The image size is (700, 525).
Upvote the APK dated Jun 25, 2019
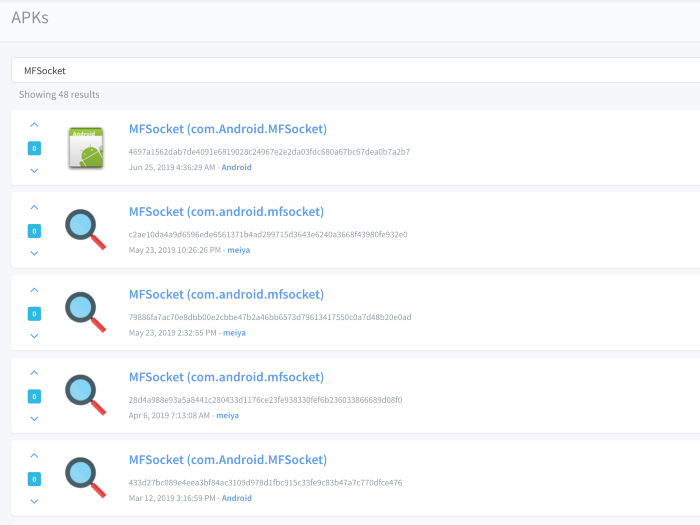click(34, 125)
